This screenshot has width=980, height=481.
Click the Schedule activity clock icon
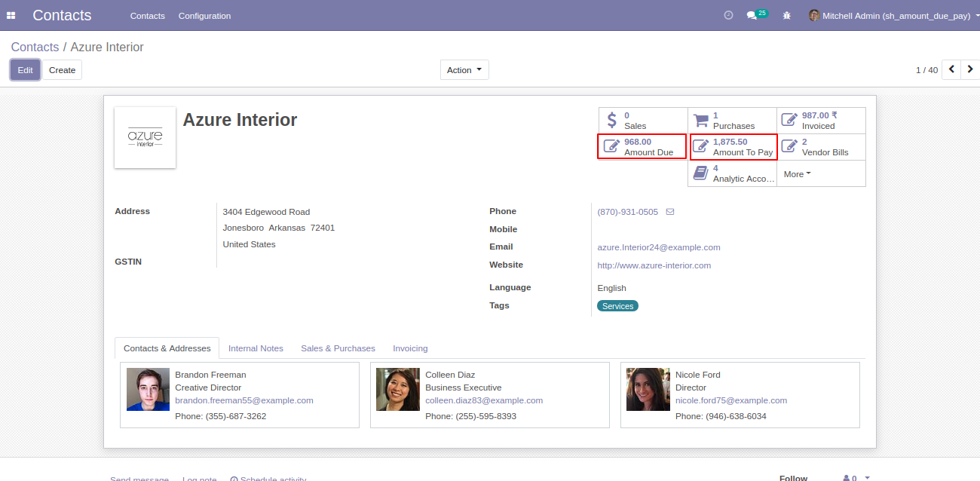pyautogui.click(x=234, y=479)
